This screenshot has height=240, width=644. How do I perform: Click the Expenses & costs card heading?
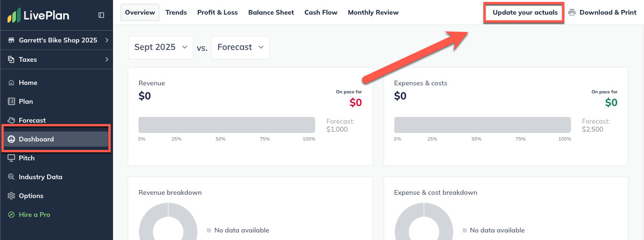(421, 83)
